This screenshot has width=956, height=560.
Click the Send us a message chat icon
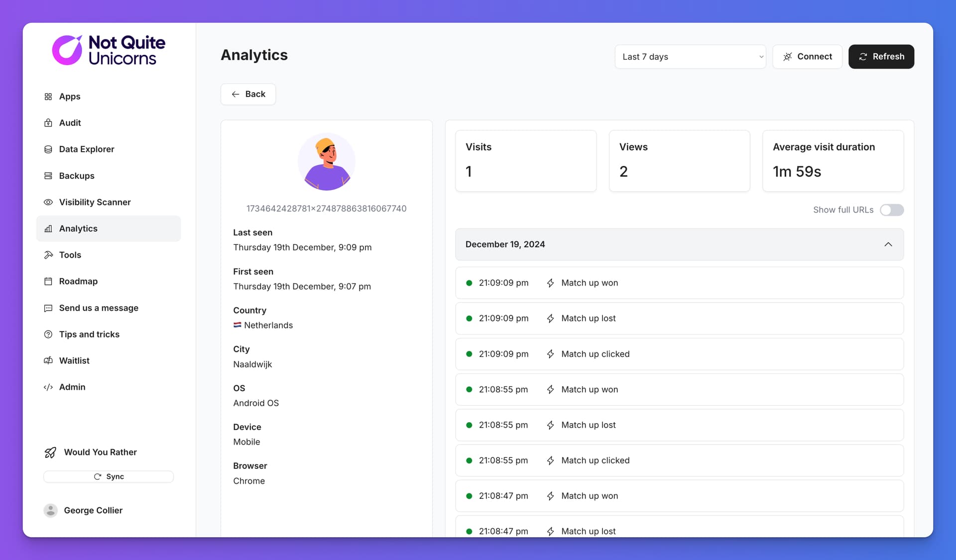[x=48, y=308]
